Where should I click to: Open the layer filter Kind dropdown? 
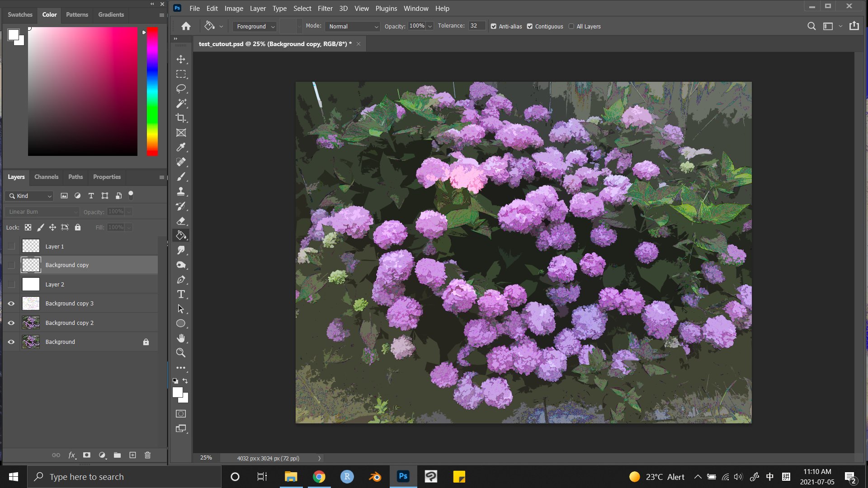pyautogui.click(x=29, y=196)
